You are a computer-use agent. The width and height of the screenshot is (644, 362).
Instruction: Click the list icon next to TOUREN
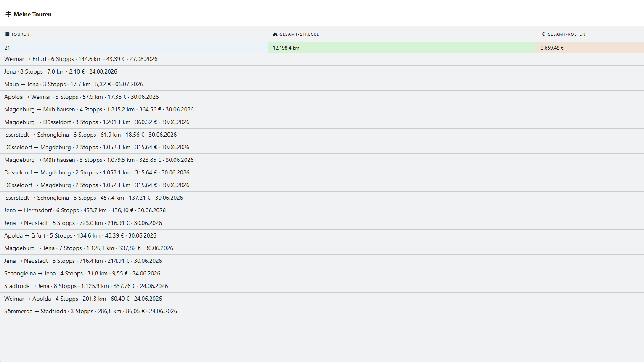tap(7, 34)
